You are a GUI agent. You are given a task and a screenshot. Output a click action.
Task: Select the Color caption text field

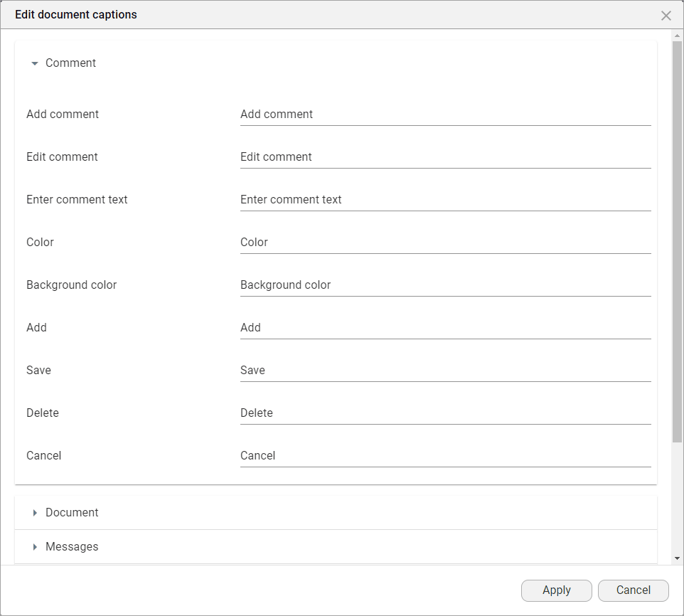445,243
